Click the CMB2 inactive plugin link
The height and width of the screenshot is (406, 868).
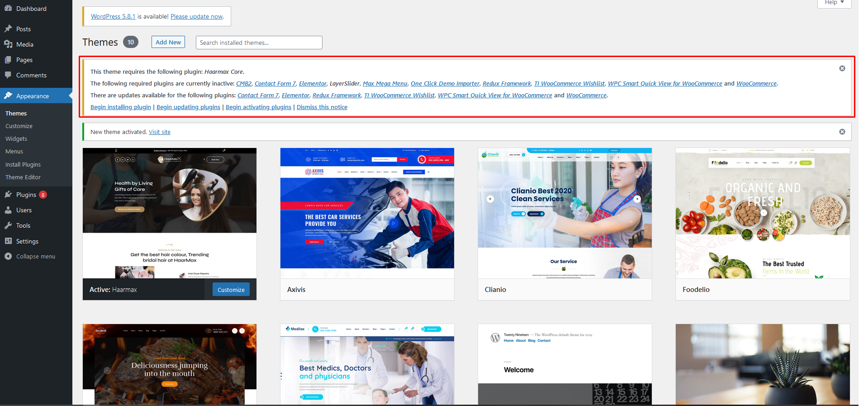244,83
